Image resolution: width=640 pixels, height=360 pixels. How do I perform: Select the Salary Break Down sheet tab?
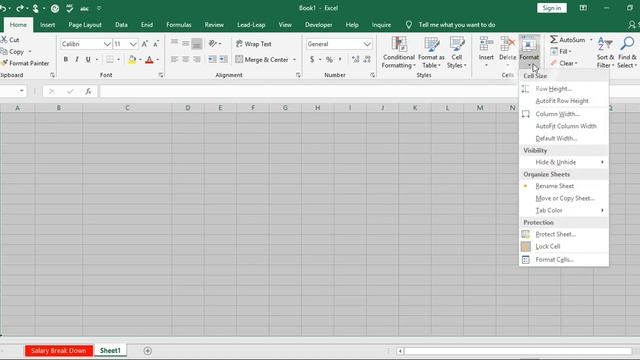tap(58, 351)
